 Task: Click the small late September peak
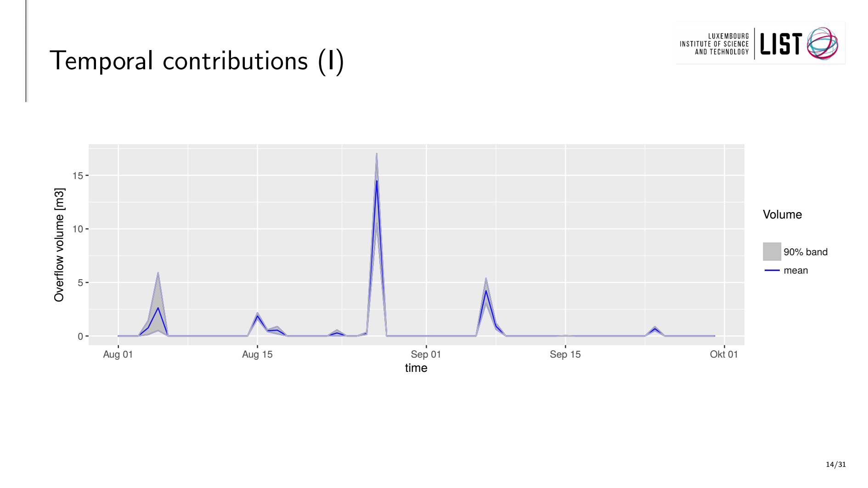(x=655, y=329)
